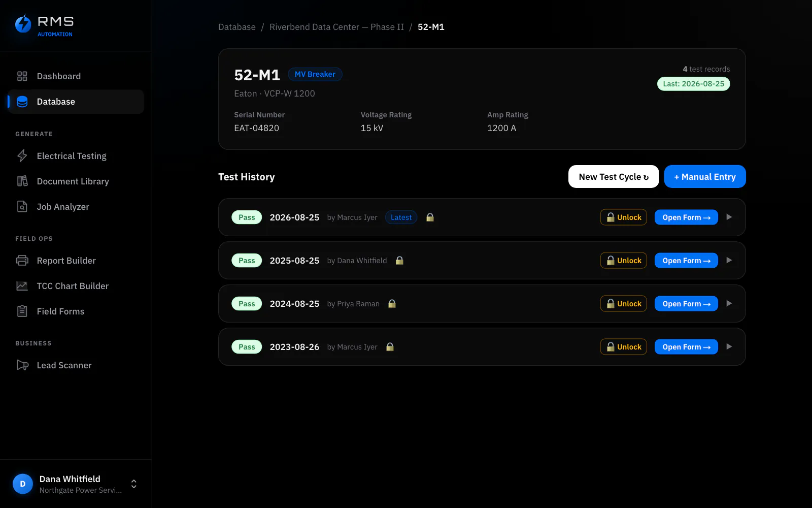Image resolution: width=812 pixels, height=508 pixels.
Task: Unlock the 2026-08-25 test record
Action: click(624, 217)
